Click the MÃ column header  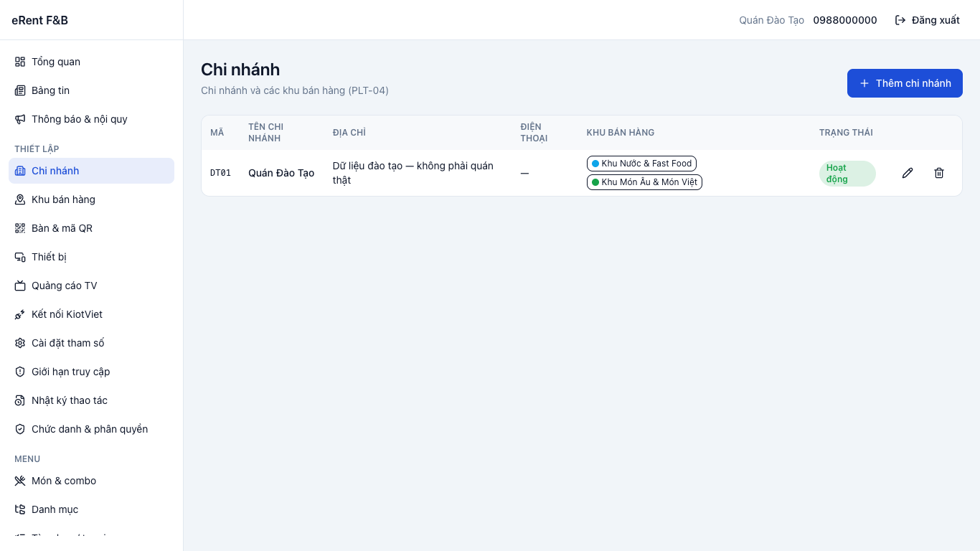point(217,133)
